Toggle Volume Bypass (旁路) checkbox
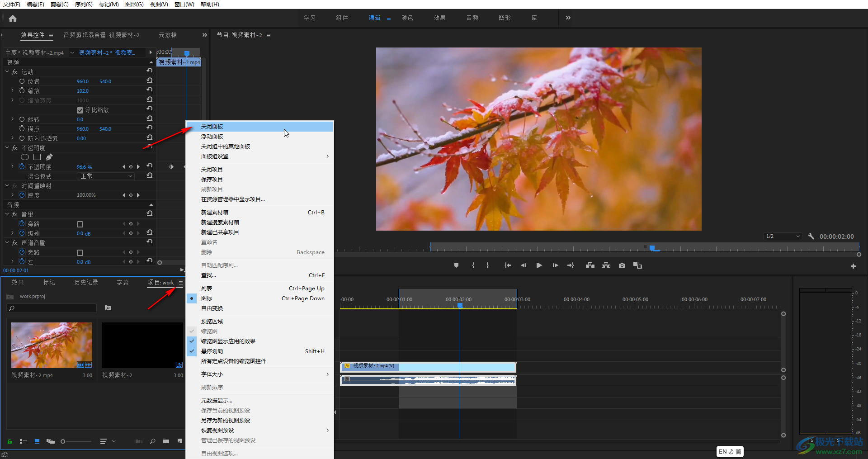868x459 pixels. (x=80, y=224)
